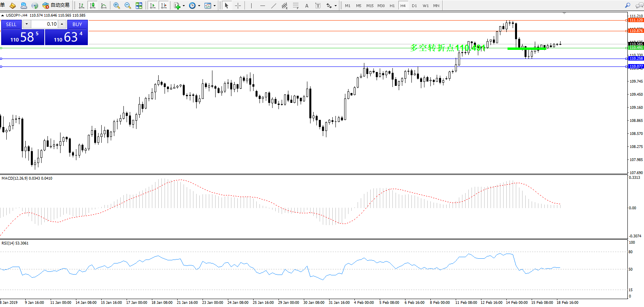Click the Zoom In magnifier icon
Viewport: 644px width, 307px height.
[116, 6]
